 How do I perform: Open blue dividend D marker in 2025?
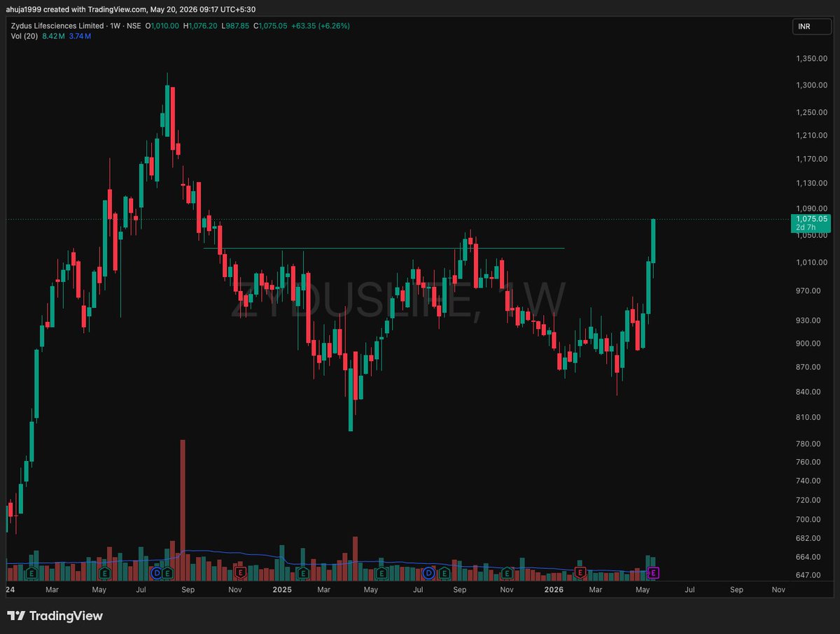click(x=429, y=573)
